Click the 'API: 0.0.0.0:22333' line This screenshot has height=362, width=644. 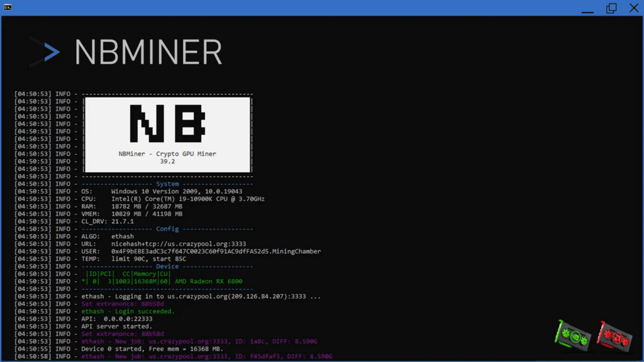click(x=116, y=319)
